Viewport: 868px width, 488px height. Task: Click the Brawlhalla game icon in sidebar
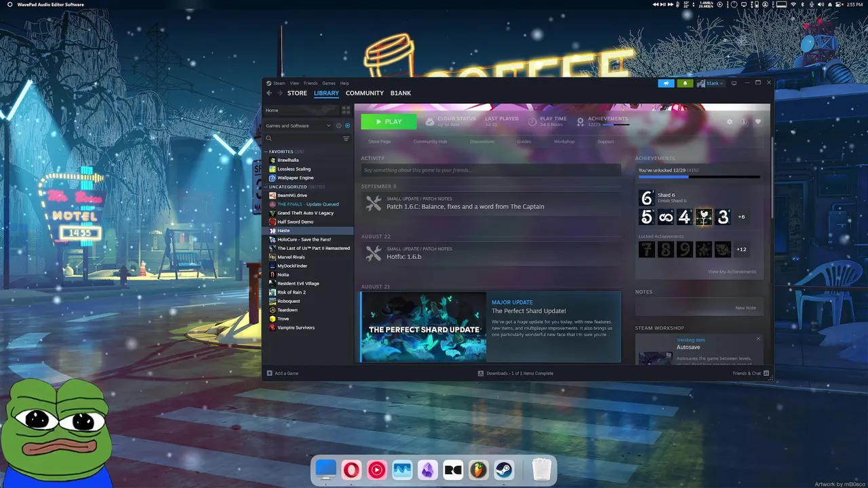tap(273, 160)
